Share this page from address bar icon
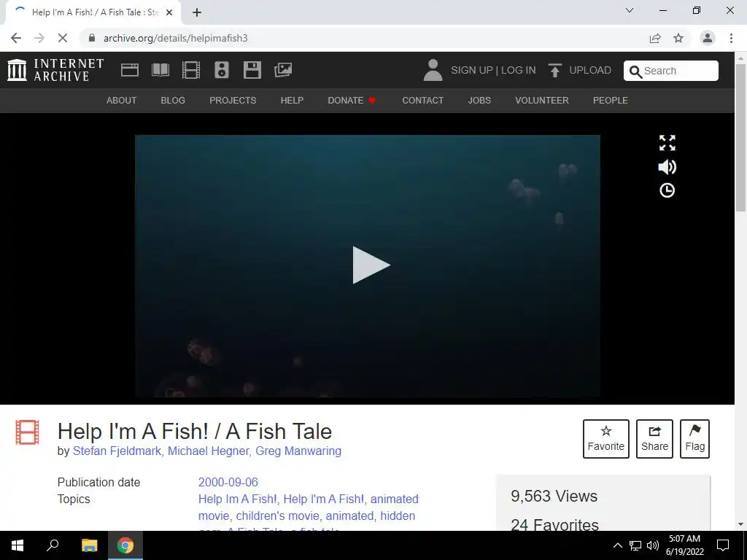 point(655,38)
